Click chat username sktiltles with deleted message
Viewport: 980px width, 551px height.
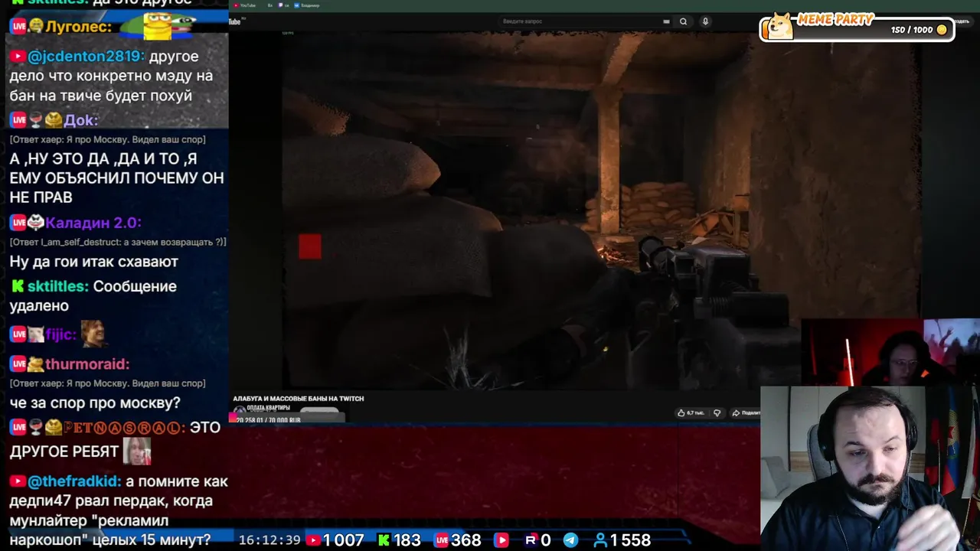58,286
